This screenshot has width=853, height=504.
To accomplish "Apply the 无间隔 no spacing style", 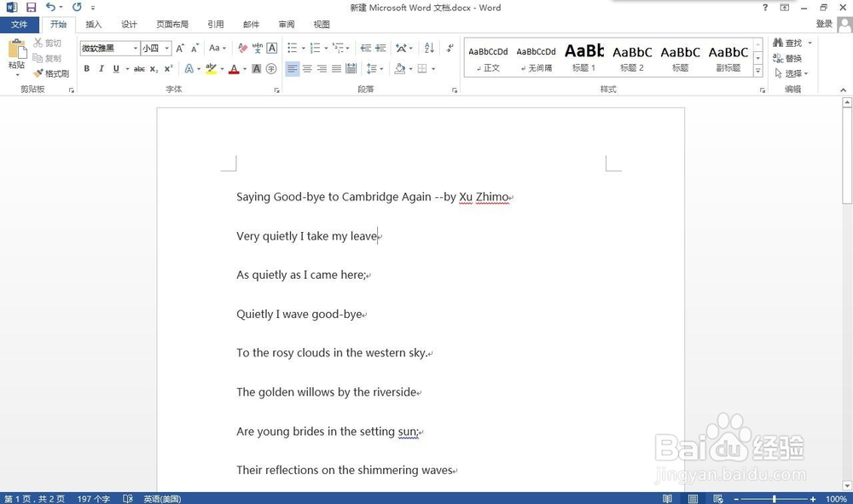I will coord(536,58).
